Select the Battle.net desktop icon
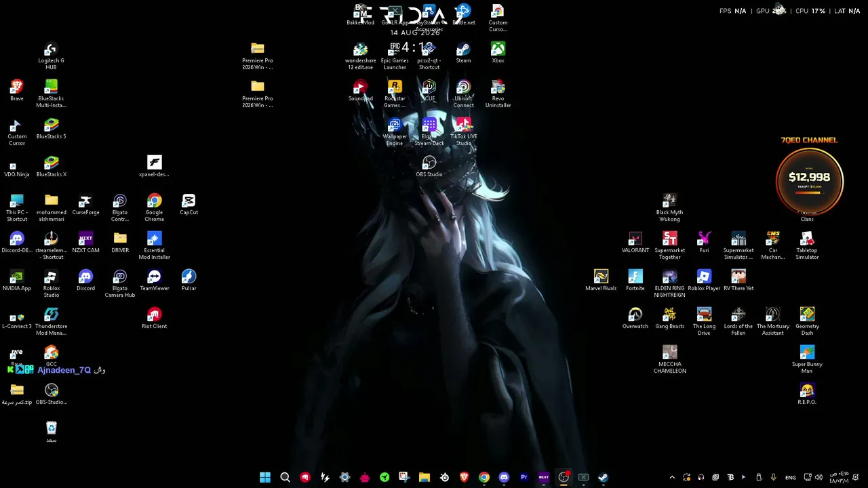 click(463, 15)
